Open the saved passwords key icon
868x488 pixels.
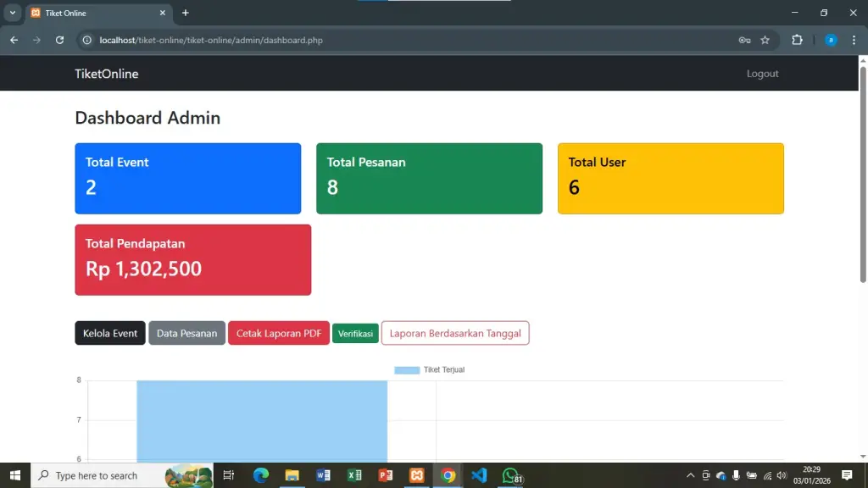point(744,40)
